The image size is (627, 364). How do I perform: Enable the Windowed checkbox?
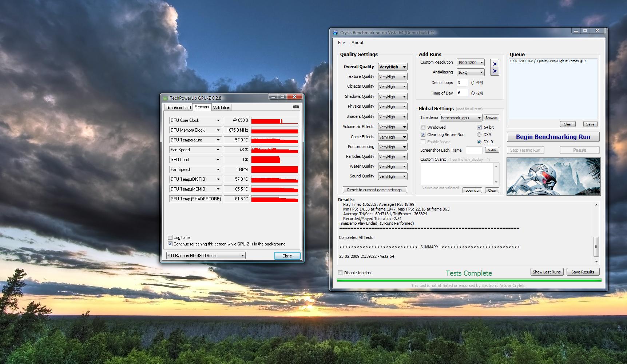(x=423, y=127)
